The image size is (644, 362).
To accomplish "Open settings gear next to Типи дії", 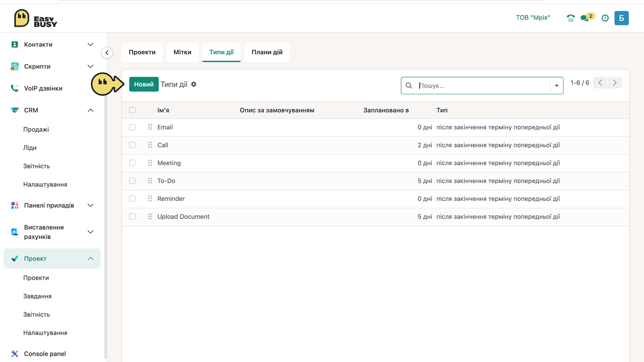I will 194,84.
